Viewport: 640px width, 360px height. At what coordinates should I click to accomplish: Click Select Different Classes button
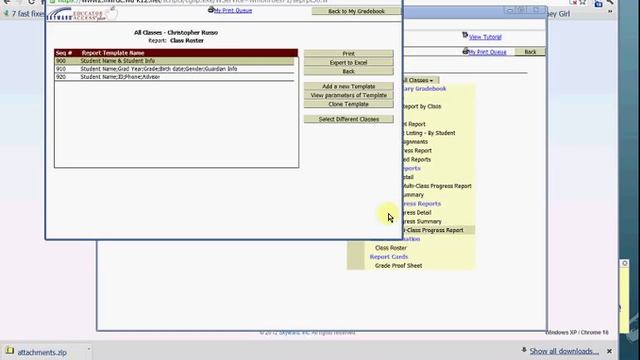[x=349, y=119]
